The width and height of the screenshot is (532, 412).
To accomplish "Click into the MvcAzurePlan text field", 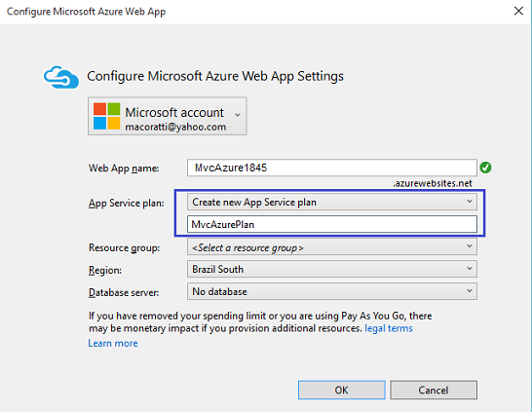I will pos(332,224).
